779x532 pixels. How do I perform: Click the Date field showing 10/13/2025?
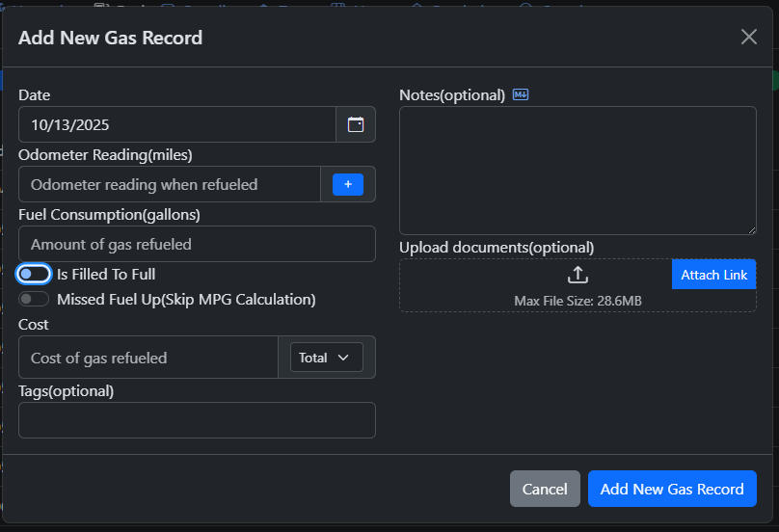(x=176, y=124)
